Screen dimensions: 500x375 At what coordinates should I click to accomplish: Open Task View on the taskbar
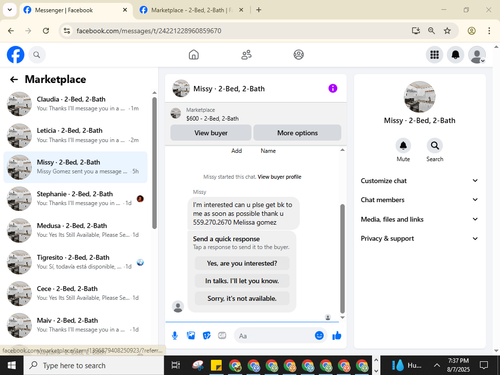point(176,365)
